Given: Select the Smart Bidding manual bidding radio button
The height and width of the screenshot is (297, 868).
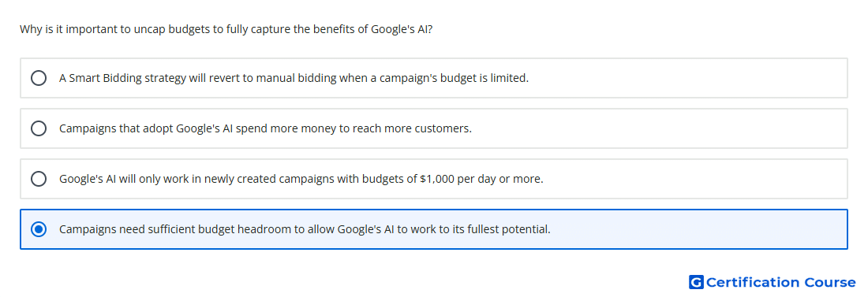Looking at the screenshot, I should click(39, 78).
